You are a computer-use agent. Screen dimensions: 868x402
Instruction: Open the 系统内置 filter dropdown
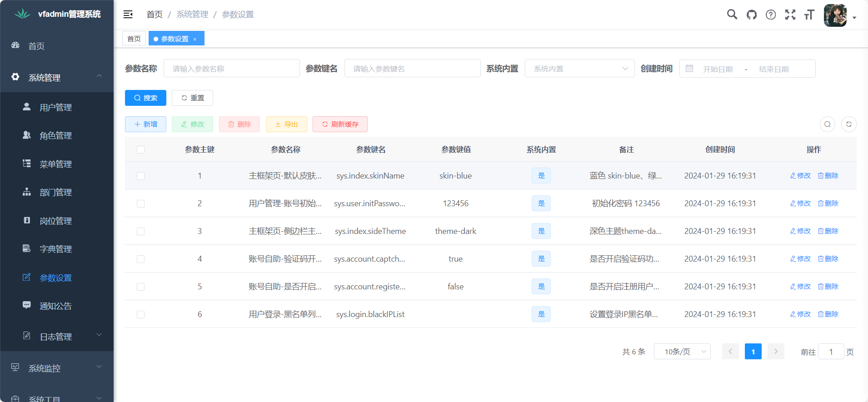tap(579, 69)
